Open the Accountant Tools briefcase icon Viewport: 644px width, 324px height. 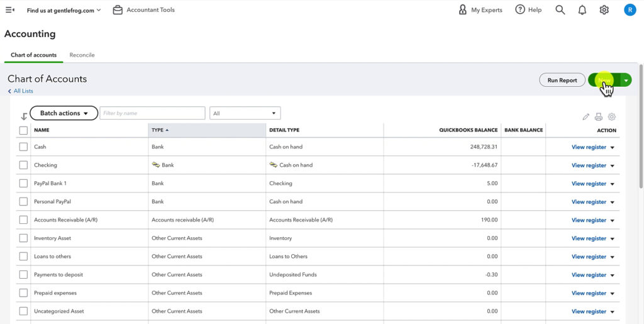pos(118,10)
